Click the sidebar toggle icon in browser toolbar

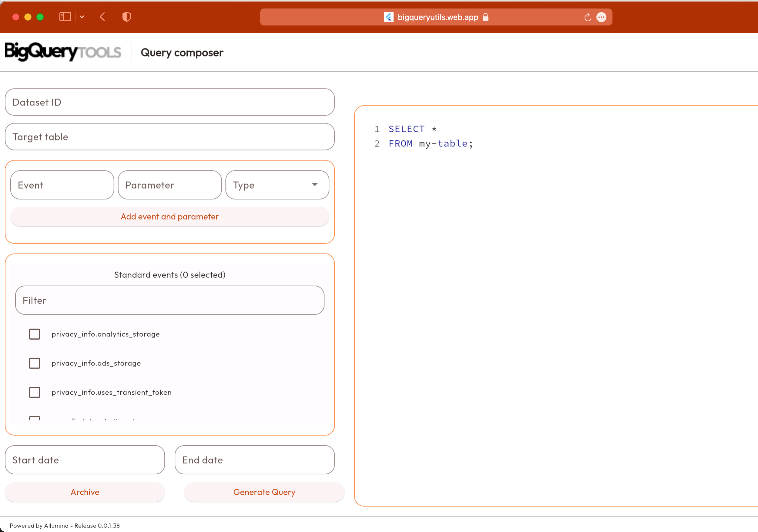(x=65, y=17)
